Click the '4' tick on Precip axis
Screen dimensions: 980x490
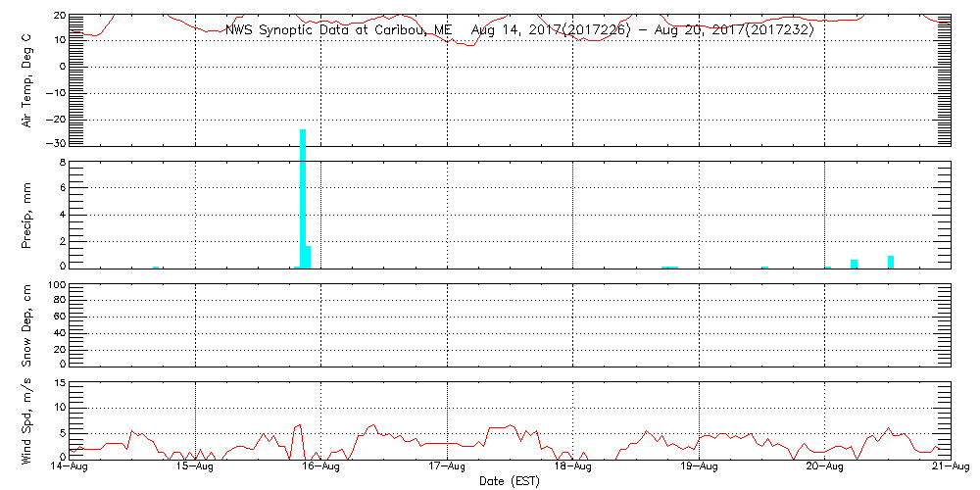[x=62, y=215]
